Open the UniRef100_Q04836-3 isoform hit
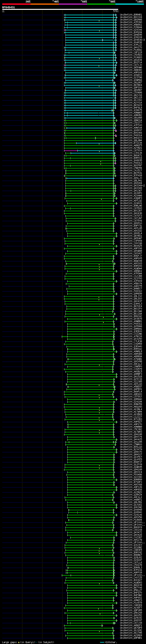Screen dimensions: 146x644 [132, 40]
